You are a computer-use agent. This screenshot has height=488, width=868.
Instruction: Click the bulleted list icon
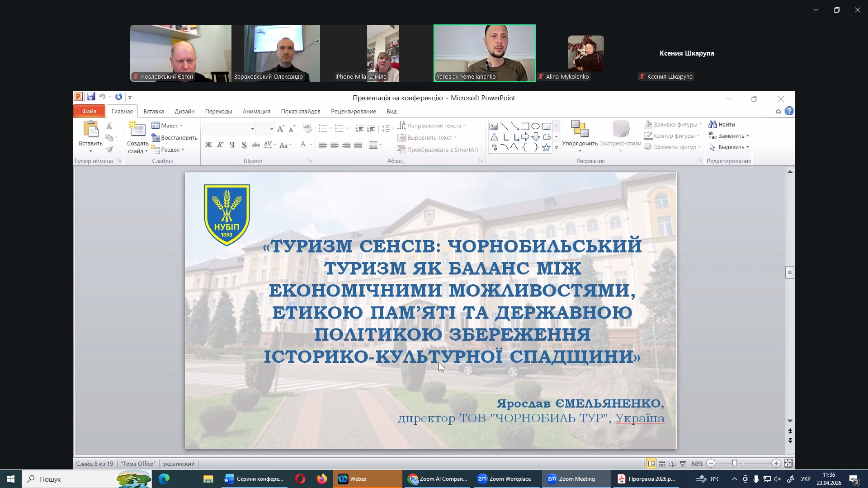point(323,129)
